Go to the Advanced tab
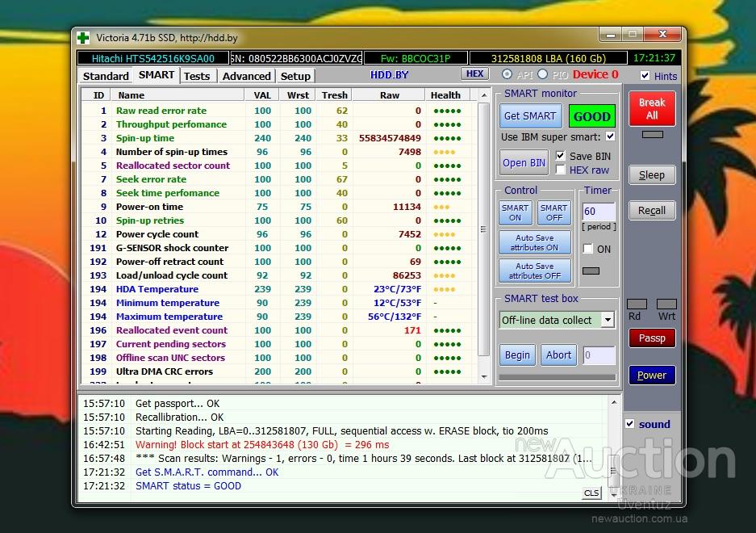This screenshot has height=533, width=756. coord(246,76)
